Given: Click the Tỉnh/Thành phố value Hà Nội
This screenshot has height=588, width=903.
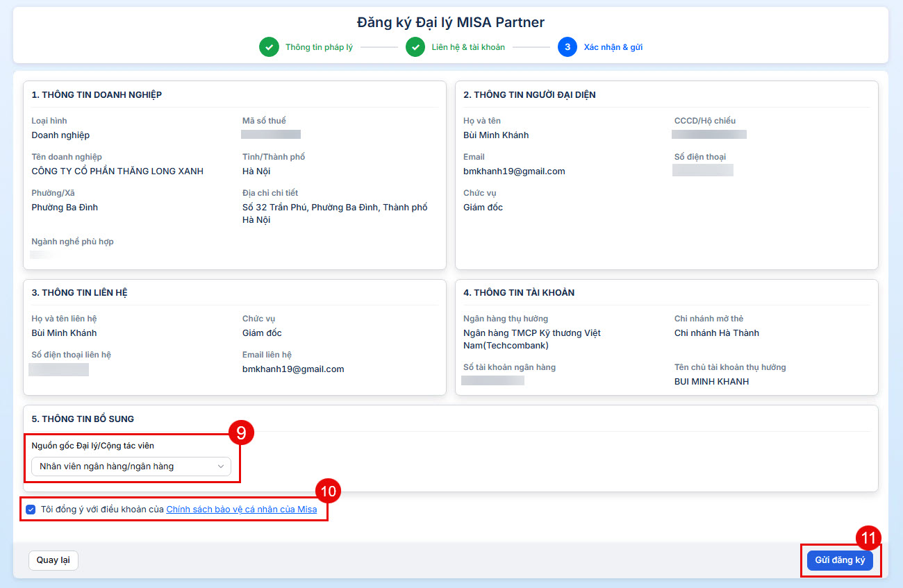Looking at the screenshot, I should pos(256,171).
